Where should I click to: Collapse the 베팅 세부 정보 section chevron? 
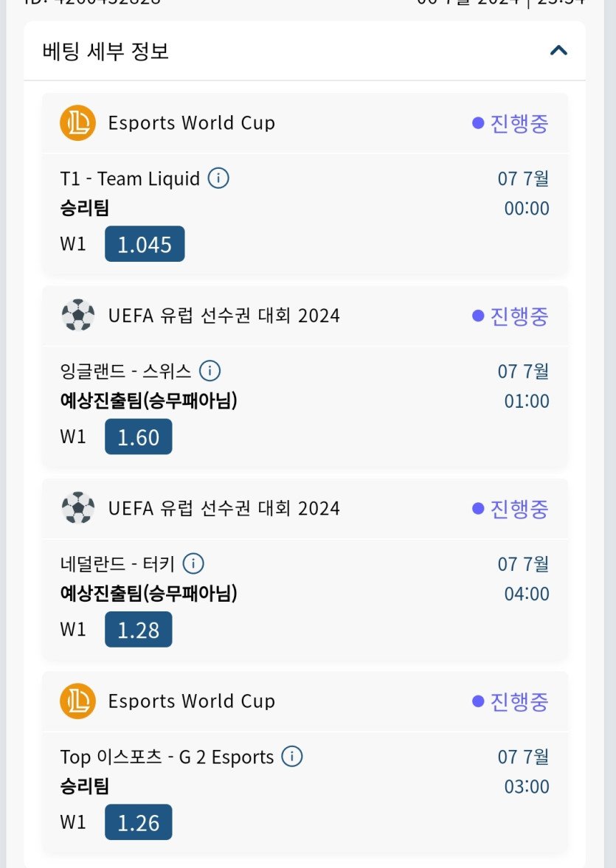point(558,51)
